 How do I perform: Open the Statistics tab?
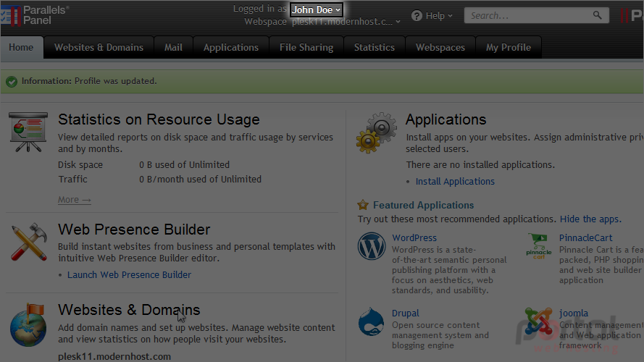pyautogui.click(x=375, y=47)
